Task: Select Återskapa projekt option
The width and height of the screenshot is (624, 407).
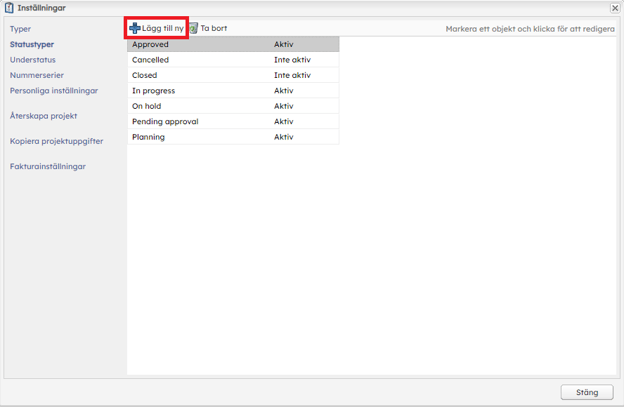Action: (x=43, y=116)
